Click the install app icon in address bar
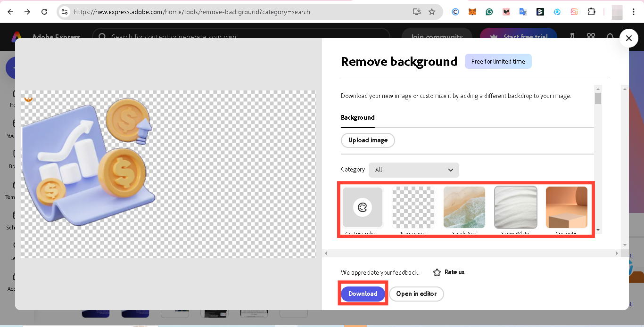The image size is (644, 327). (416, 12)
